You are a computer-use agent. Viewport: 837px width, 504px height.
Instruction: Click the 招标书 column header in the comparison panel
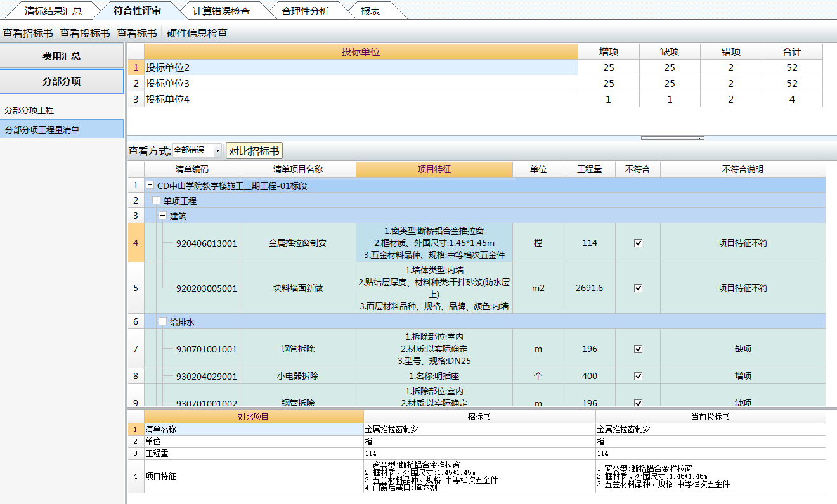479,417
